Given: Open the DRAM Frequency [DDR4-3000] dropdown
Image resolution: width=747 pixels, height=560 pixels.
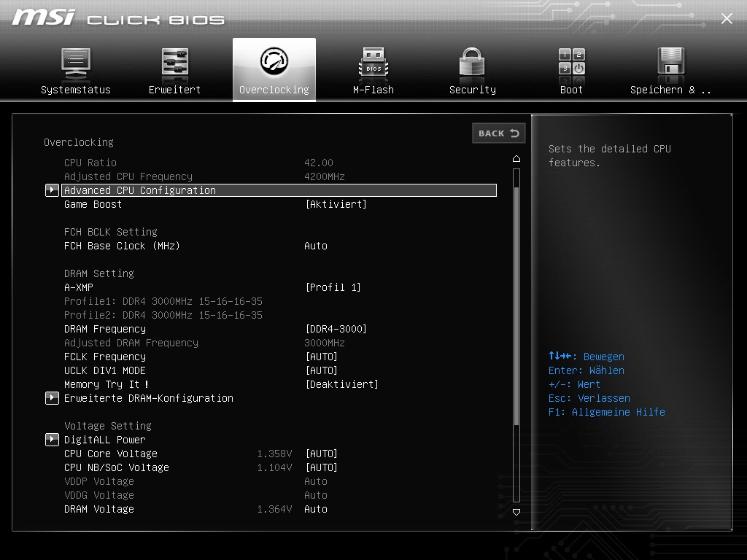Looking at the screenshot, I should pyautogui.click(x=336, y=329).
